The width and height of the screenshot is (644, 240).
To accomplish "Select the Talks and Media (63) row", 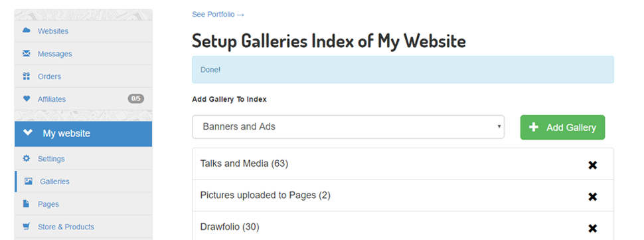I will pyautogui.click(x=403, y=164).
